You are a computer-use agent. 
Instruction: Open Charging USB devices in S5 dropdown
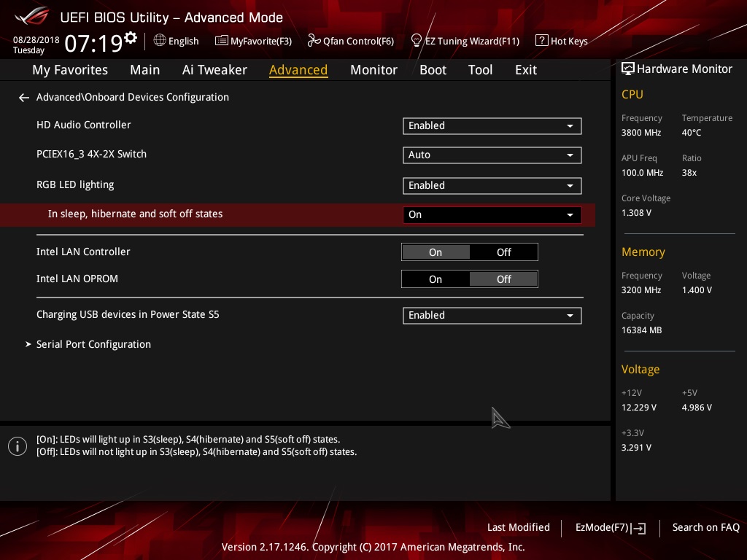[492, 315]
